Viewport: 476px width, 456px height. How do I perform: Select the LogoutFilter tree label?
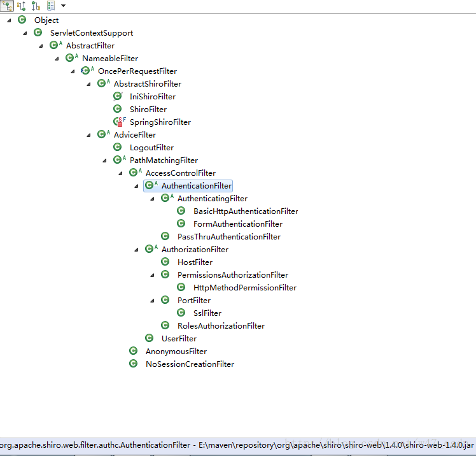click(152, 148)
